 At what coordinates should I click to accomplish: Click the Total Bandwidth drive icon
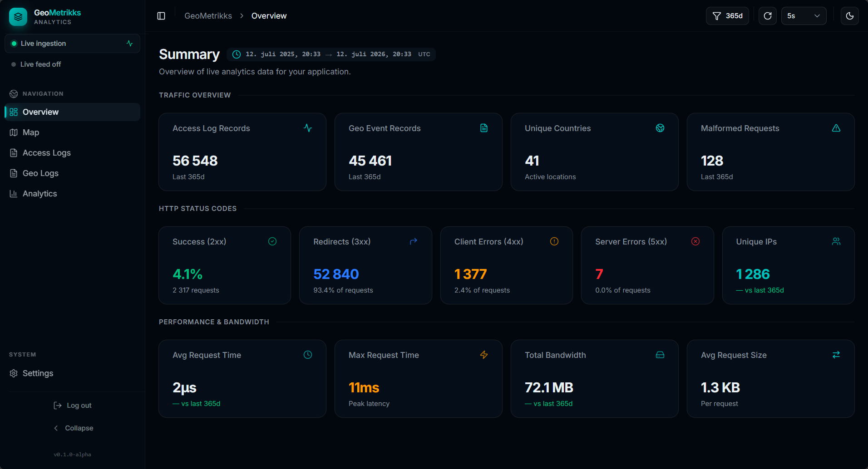coord(660,355)
